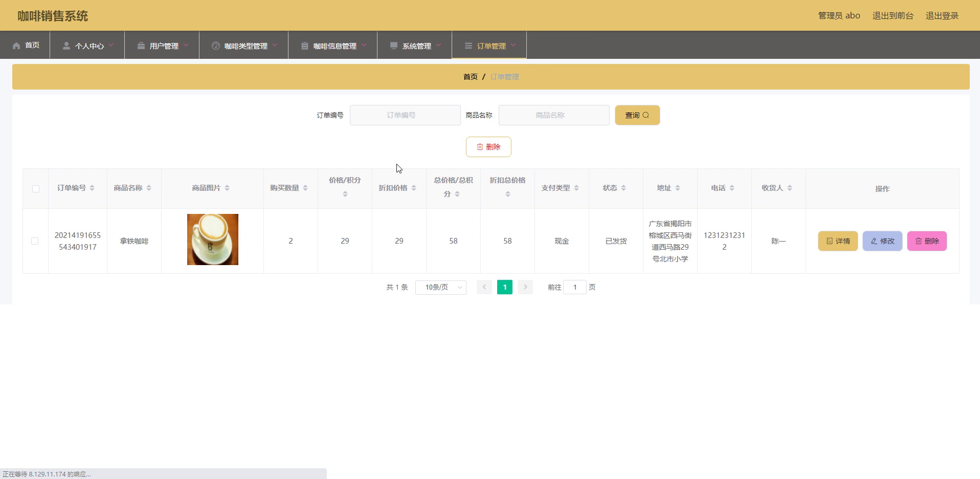Click the clipboard icon beside 咖啡信息管理
Image resolution: width=980 pixels, height=479 pixels.
coord(305,46)
